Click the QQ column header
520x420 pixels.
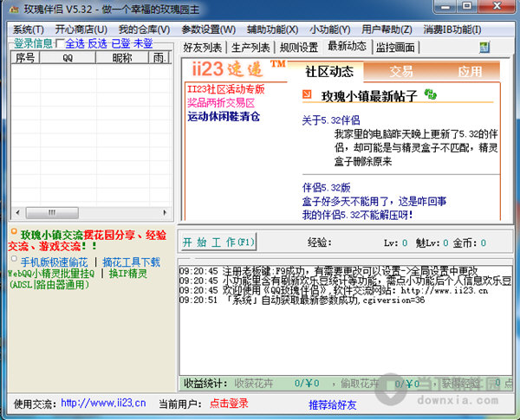68,58
